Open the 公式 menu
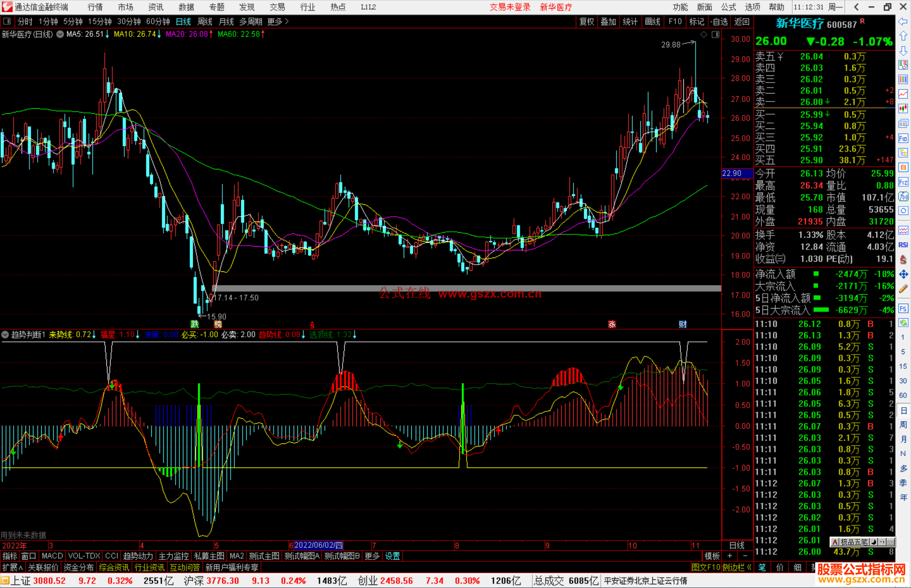The width and height of the screenshot is (911, 588). click(728, 7)
